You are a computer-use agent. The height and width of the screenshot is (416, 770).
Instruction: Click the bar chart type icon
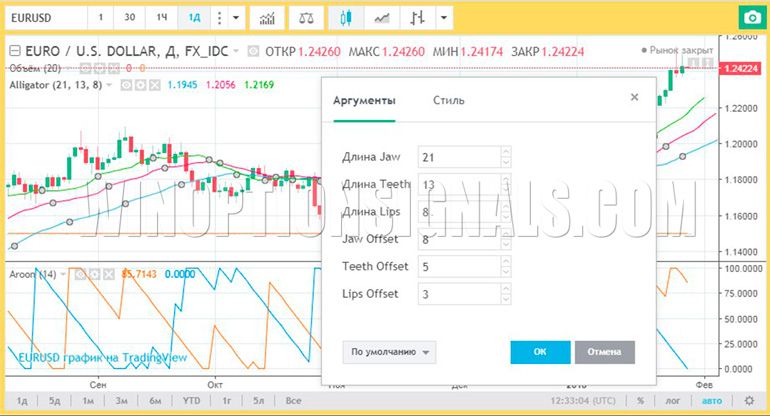pos(418,18)
